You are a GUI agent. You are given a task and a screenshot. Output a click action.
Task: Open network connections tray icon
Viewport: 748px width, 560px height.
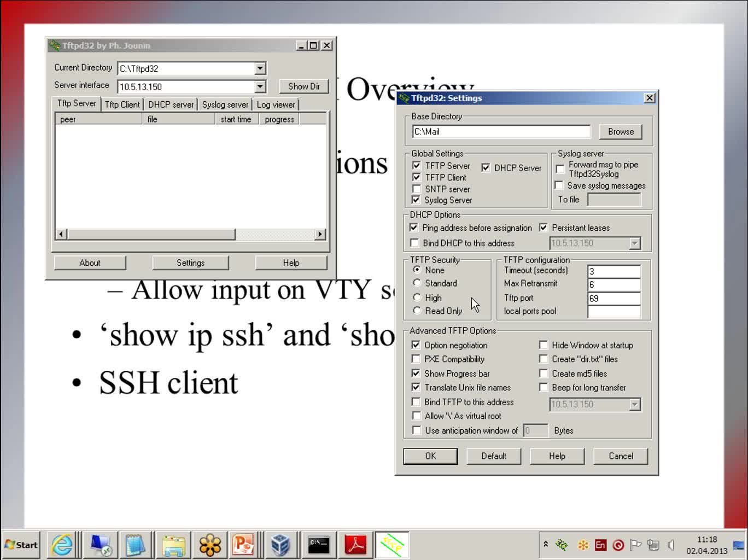[x=653, y=545]
